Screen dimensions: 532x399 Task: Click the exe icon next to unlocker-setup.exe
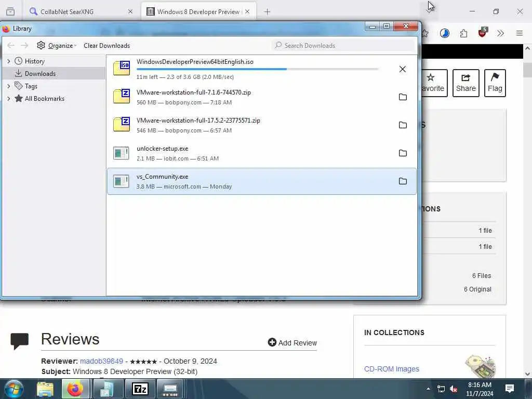click(121, 153)
